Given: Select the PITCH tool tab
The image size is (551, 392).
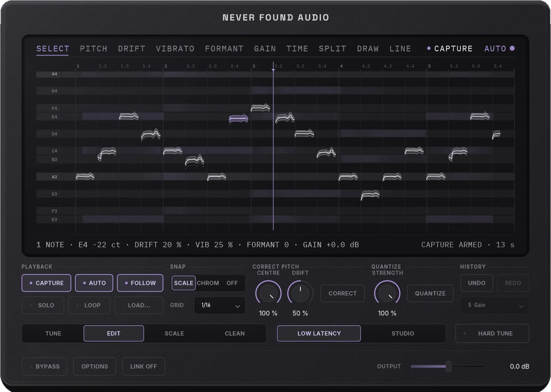Looking at the screenshot, I should [94, 49].
